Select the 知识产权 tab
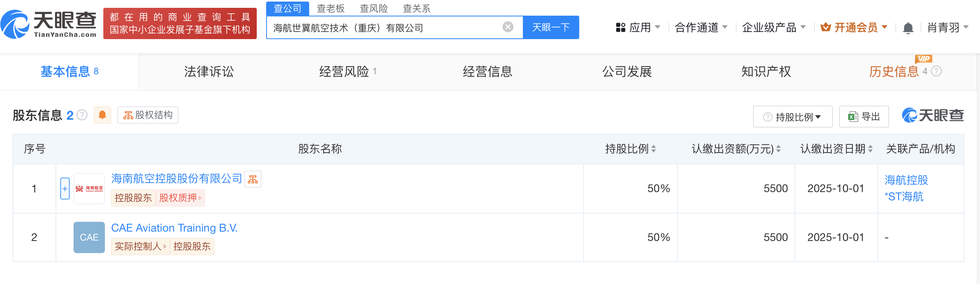The height and width of the screenshot is (284, 980). pos(766,72)
